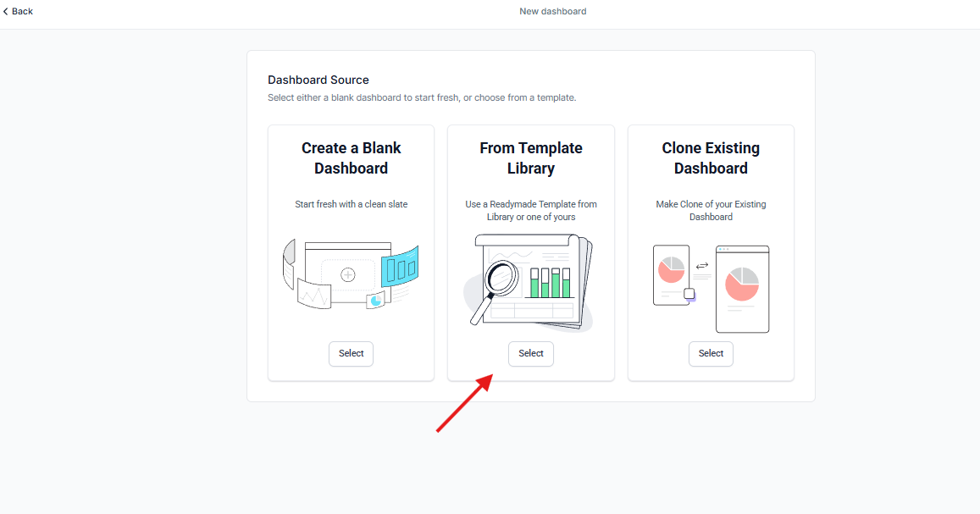Click the 'Make Clone of your Existing Dashboard' description
This screenshot has width=980, height=514.
coord(711,210)
